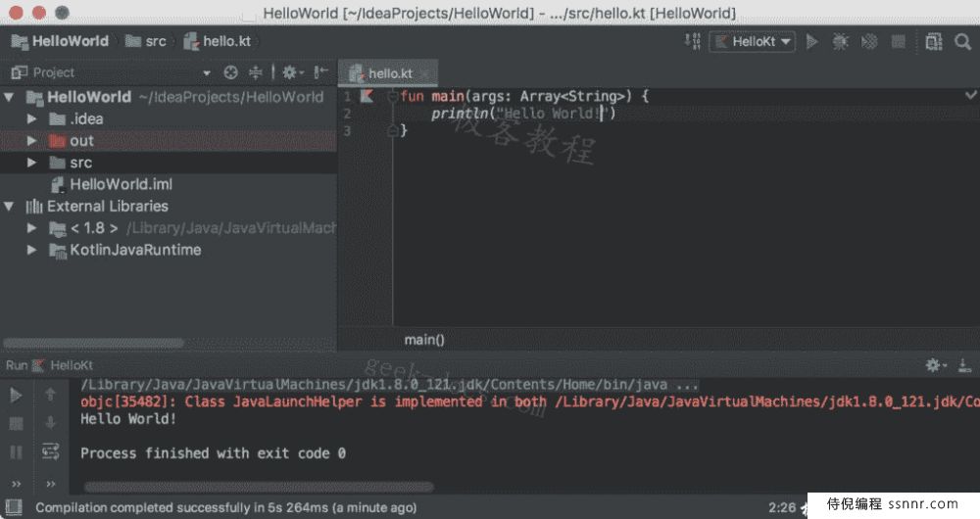
Task: Click 2:26 caret position in status bar
Action: click(x=782, y=508)
